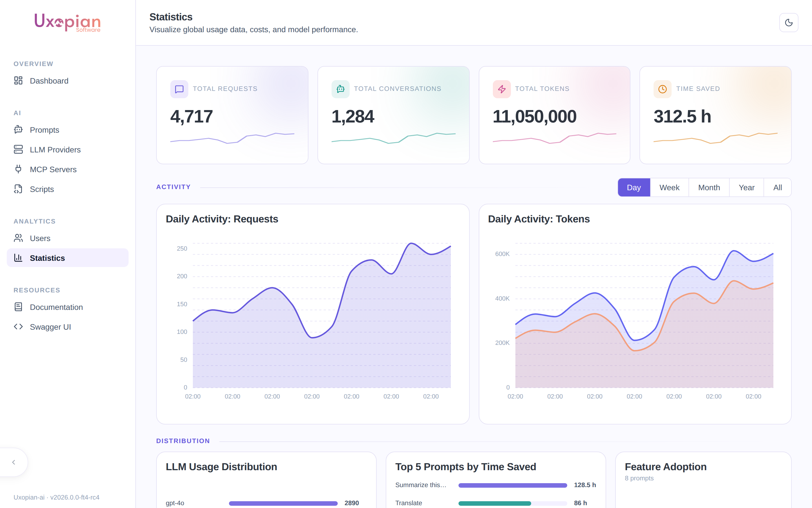
Task: Click the 2890 gpt-4o count
Action: pos(352,503)
